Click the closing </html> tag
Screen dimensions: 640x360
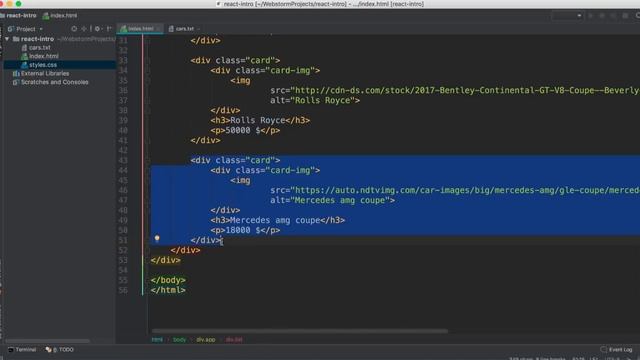pyautogui.click(x=168, y=290)
